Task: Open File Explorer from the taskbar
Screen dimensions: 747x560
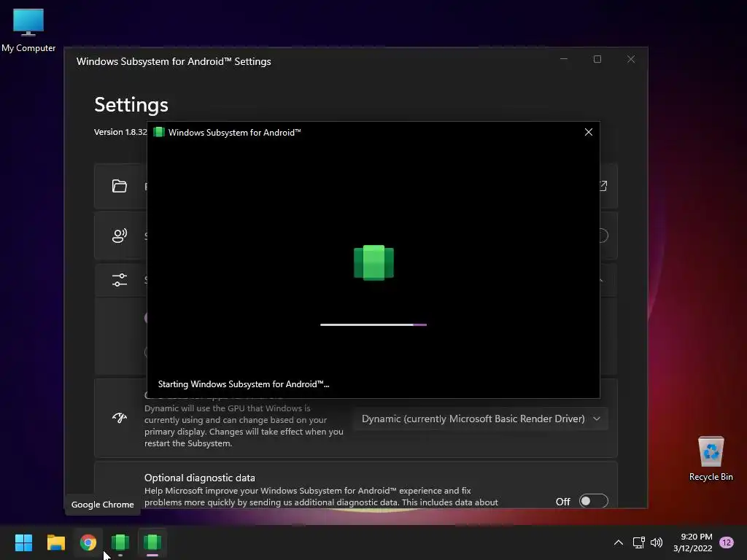Action: (55, 542)
